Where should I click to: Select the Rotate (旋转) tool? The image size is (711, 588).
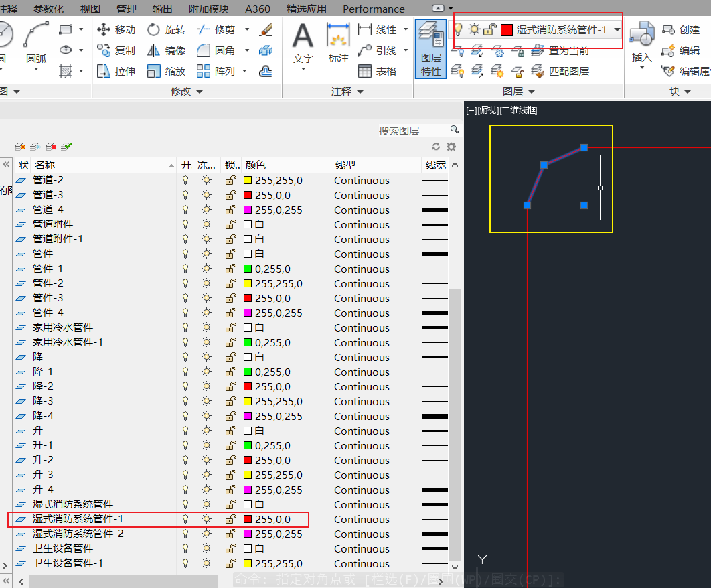coord(167,30)
